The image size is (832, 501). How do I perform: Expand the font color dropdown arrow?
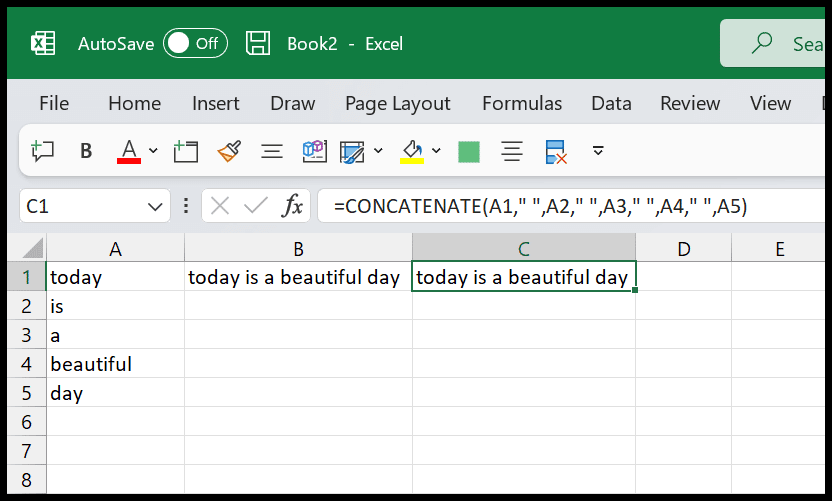(x=153, y=151)
